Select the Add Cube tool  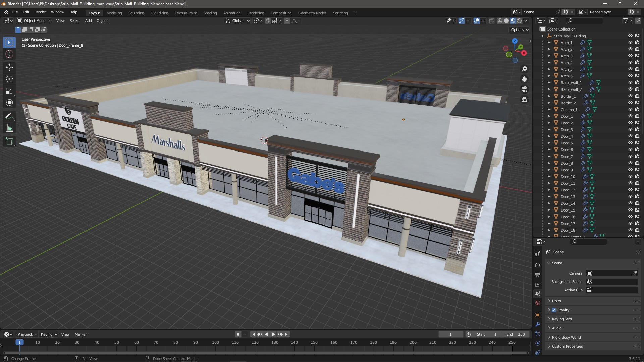9,141
